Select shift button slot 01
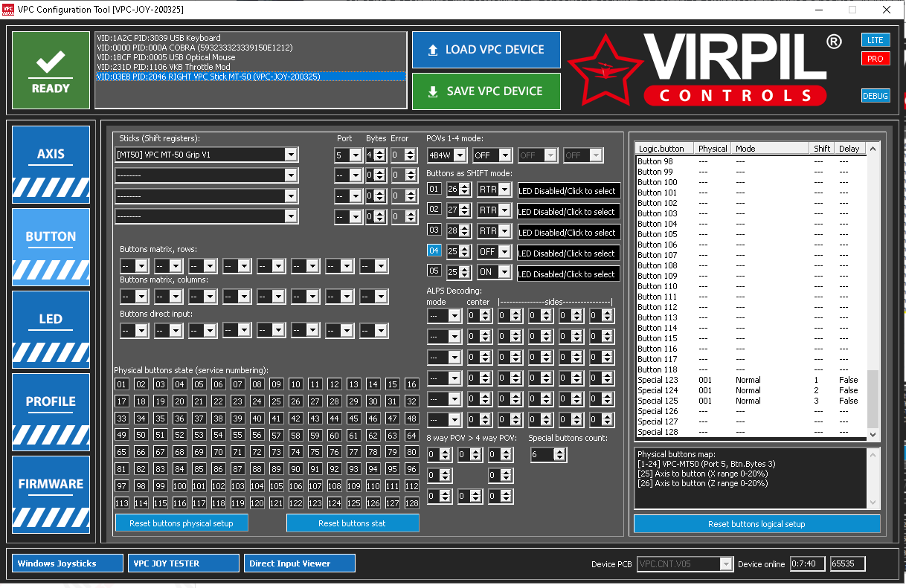 pos(434,189)
